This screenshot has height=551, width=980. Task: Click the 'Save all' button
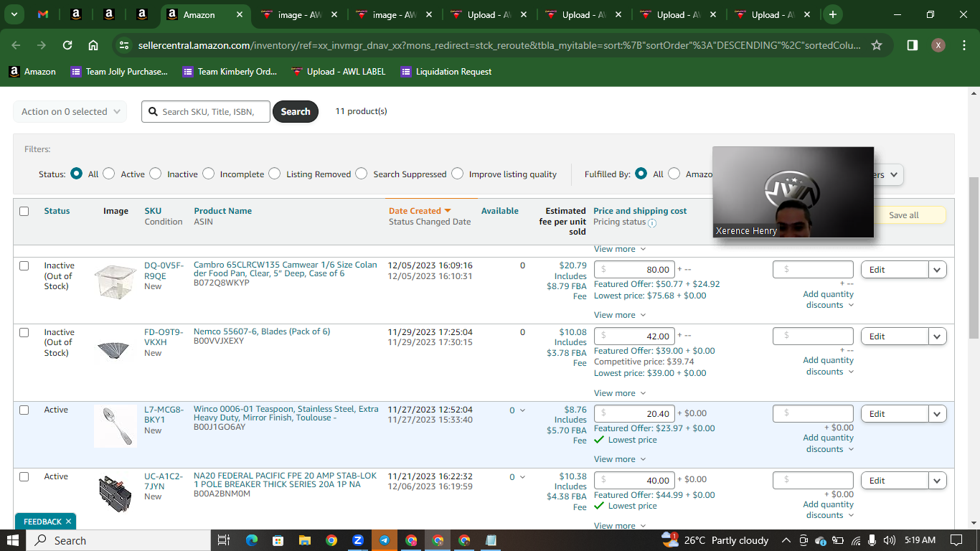[x=903, y=215]
